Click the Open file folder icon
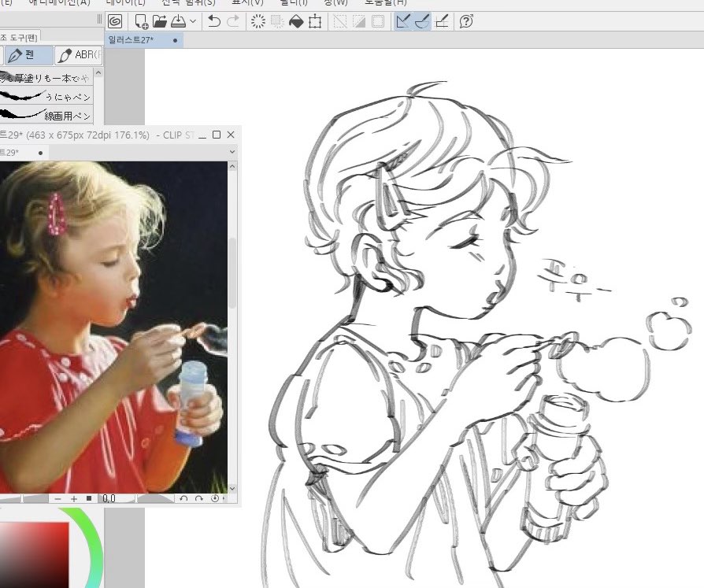704x588 pixels. pyautogui.click(x=159, y=21)
